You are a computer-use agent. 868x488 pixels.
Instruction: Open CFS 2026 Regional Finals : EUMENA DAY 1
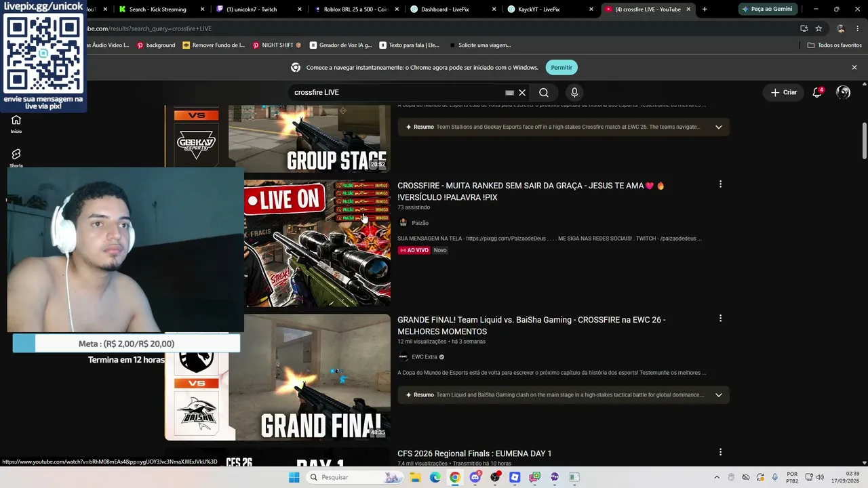point(474,453)
